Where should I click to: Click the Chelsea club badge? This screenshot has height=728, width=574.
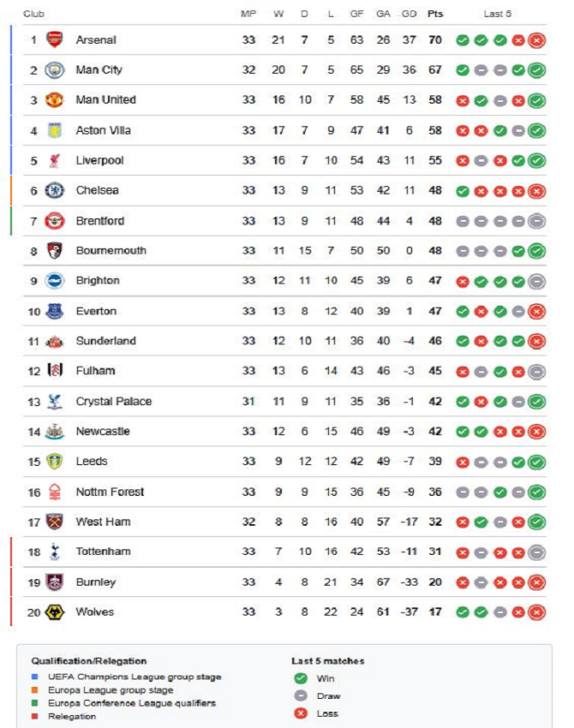(x=54, y=190)
